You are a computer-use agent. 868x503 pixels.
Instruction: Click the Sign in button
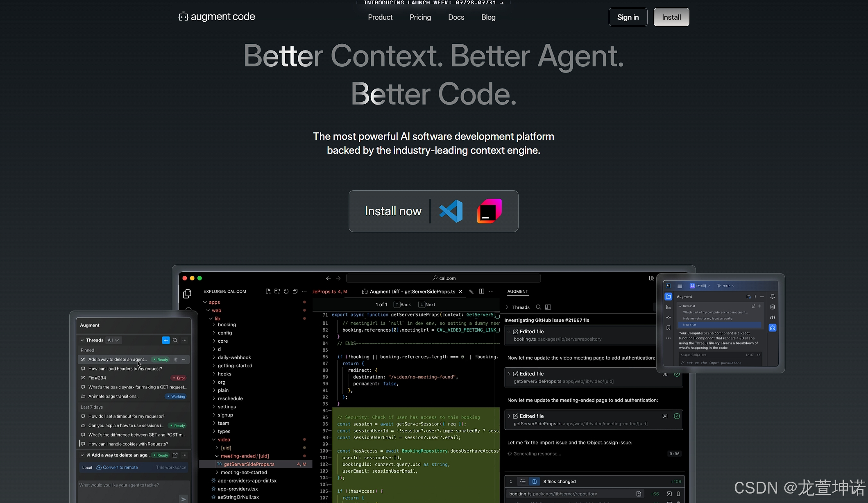pos(628,17)
